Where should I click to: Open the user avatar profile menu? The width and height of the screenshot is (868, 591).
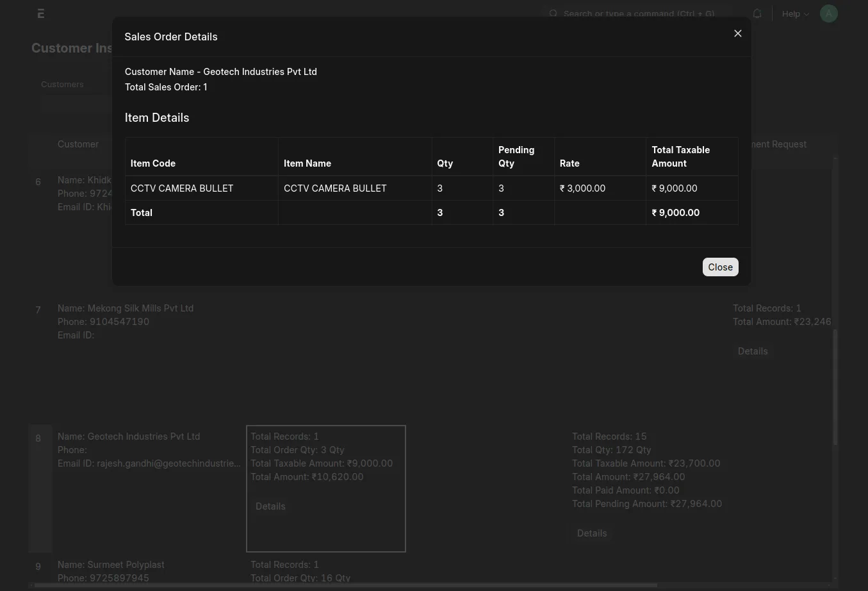828,13
